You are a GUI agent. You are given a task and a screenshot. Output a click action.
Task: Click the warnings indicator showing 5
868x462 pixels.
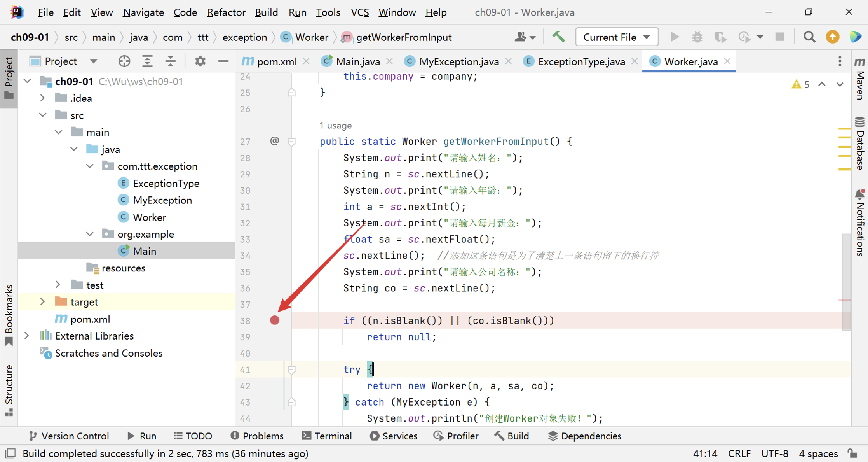pos(800,84)
